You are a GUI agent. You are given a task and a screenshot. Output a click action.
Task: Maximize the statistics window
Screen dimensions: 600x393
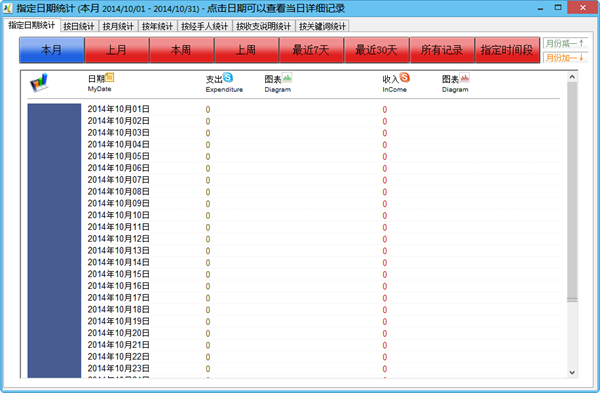pyautogui.click(x=558, y=8)
